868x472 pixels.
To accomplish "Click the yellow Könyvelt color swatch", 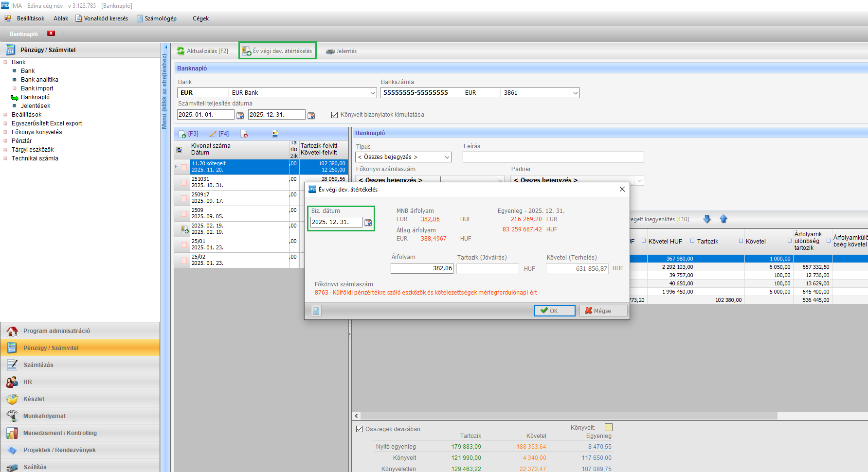I will (608, 427).
